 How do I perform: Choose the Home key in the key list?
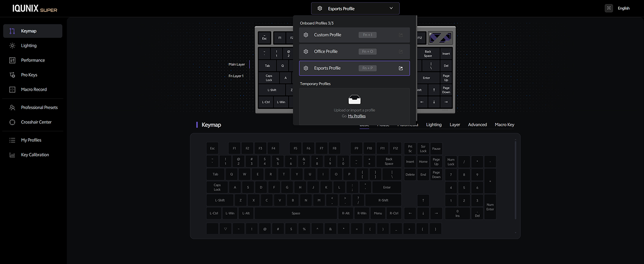click(x=423, y=162)
